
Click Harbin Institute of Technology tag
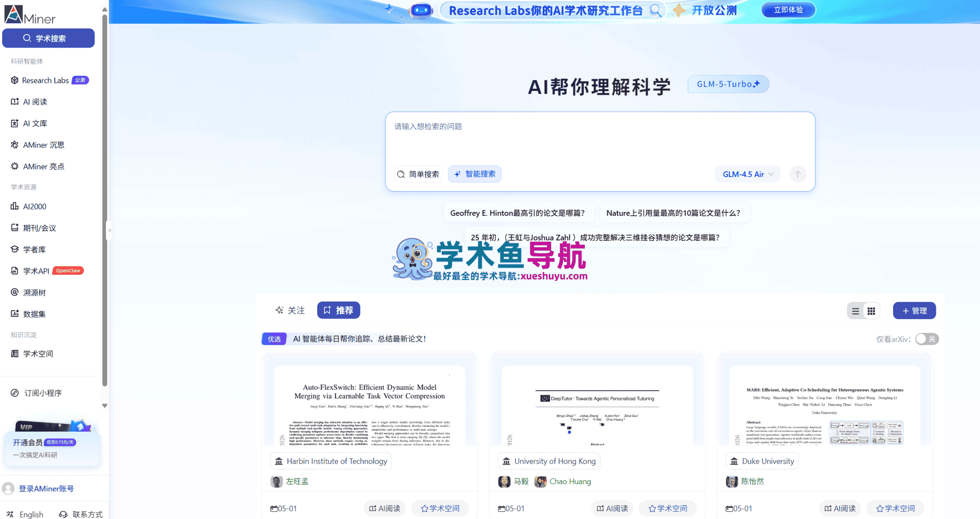331,461
